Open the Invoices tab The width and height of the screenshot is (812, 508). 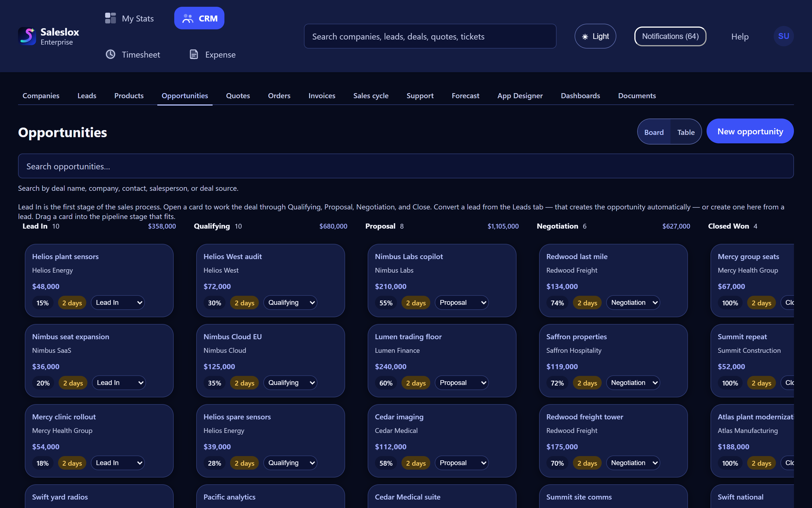322,96
